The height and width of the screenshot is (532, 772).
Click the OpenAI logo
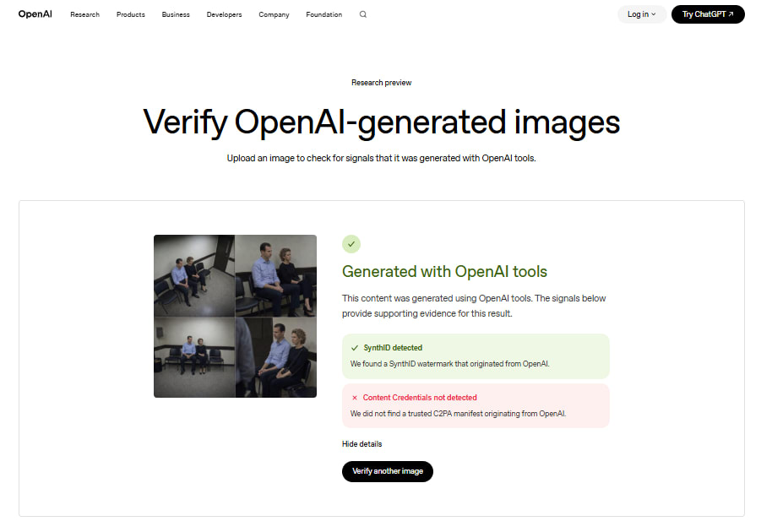point(35,14)
